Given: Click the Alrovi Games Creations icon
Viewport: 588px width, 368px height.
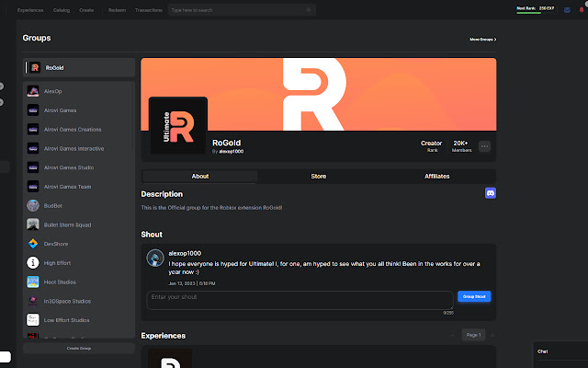Looking at the screenshot, I should [33, 130].
